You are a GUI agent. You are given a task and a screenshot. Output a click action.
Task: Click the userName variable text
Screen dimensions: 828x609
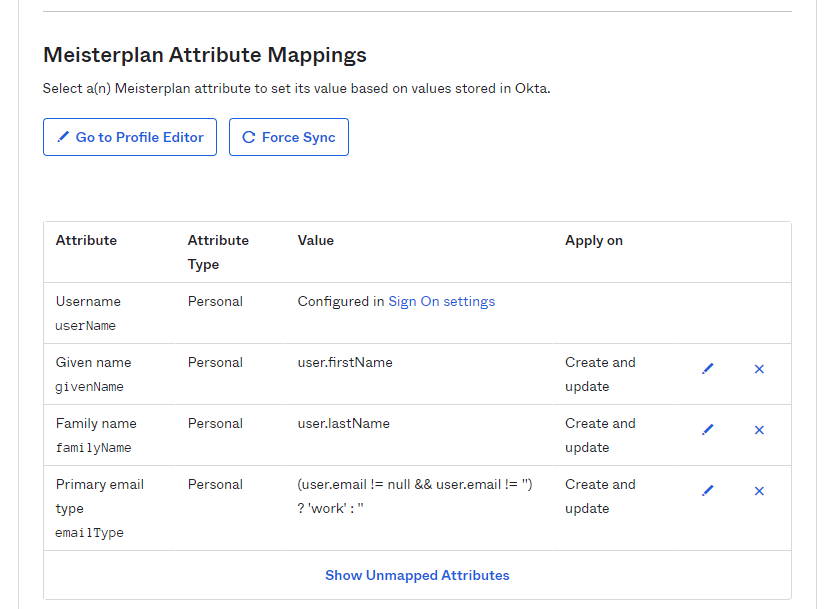click(86, 326)
